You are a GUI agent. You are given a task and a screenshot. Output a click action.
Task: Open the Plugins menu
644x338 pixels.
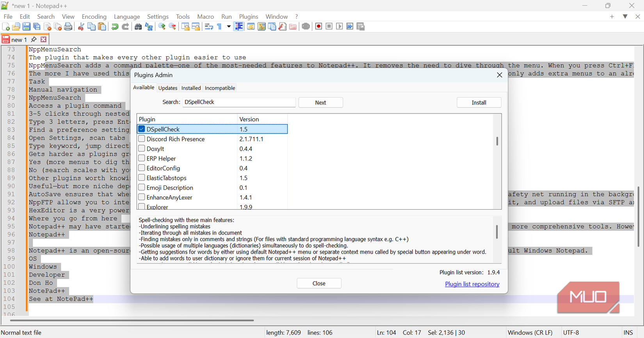pos(249,16)
